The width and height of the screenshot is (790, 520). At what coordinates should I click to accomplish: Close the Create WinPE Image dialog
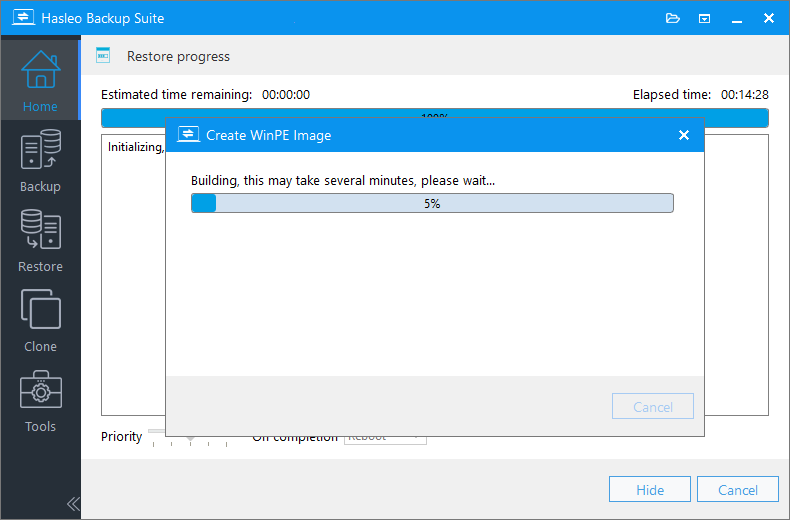(x=684, y=135)
